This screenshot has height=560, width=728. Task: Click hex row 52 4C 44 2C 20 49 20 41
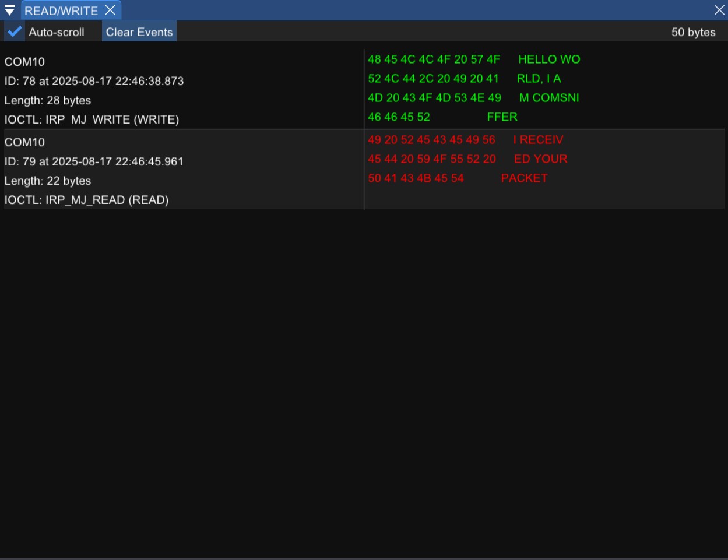pyautogui.click(x=433, y=78)
